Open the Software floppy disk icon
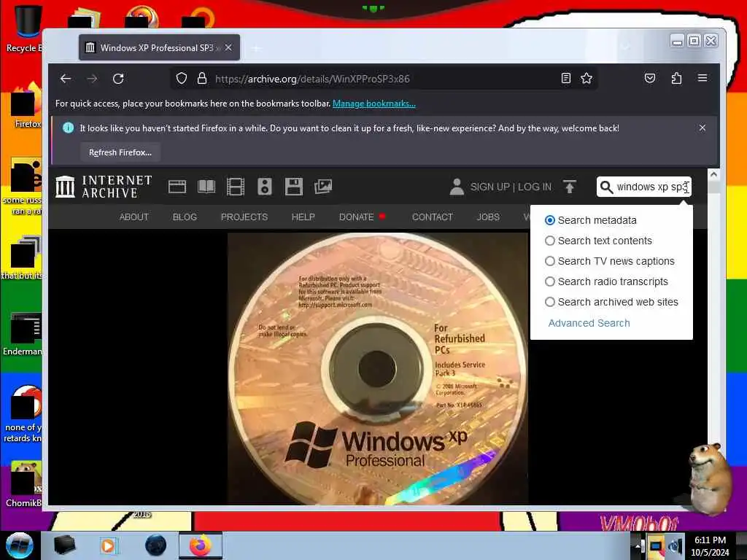Viewport: 747px width, 560px height. (x=293, y=187)
